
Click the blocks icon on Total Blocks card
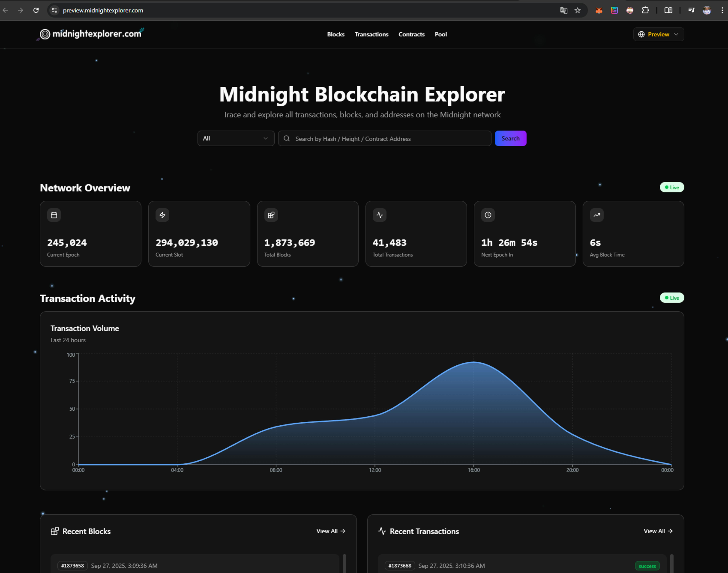pyautogui.click(x=271, y=215)
